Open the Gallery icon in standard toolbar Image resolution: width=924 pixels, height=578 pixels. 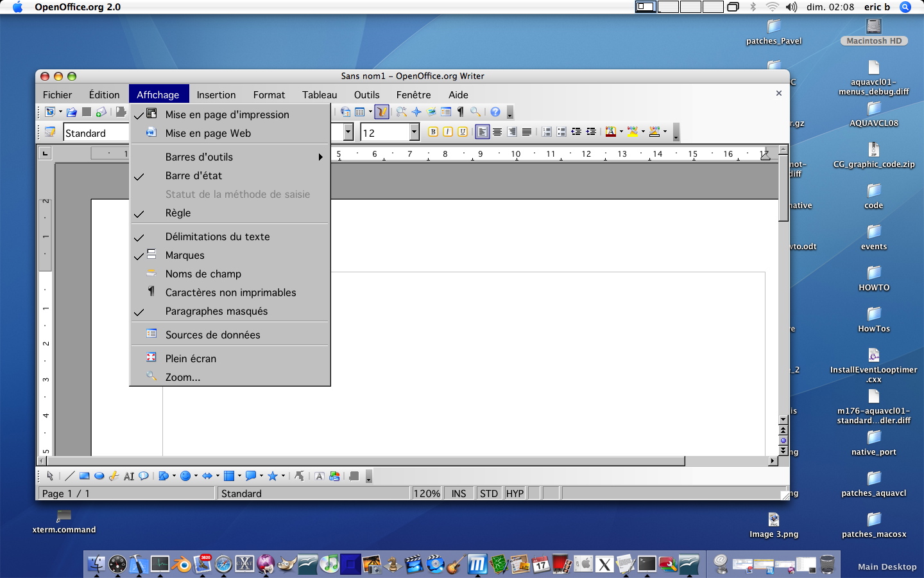pyautogui.click(x=431, y=112)
